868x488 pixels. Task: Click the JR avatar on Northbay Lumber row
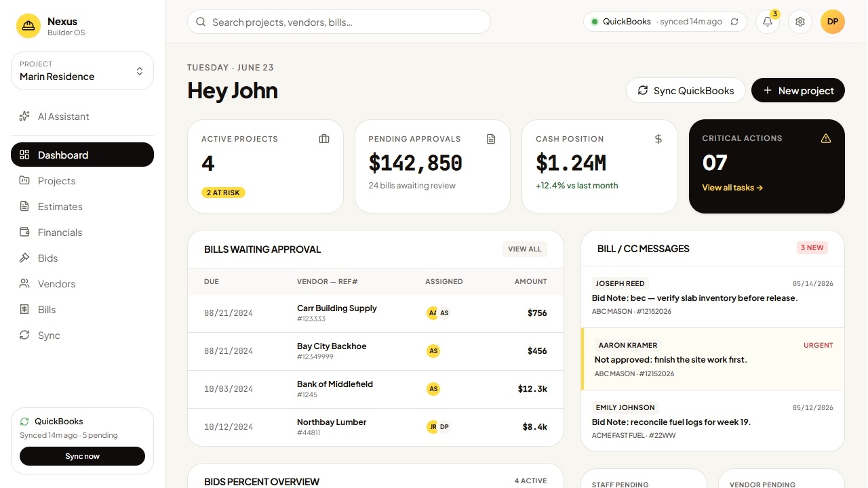pyautogui.click(x=433, y=427)
